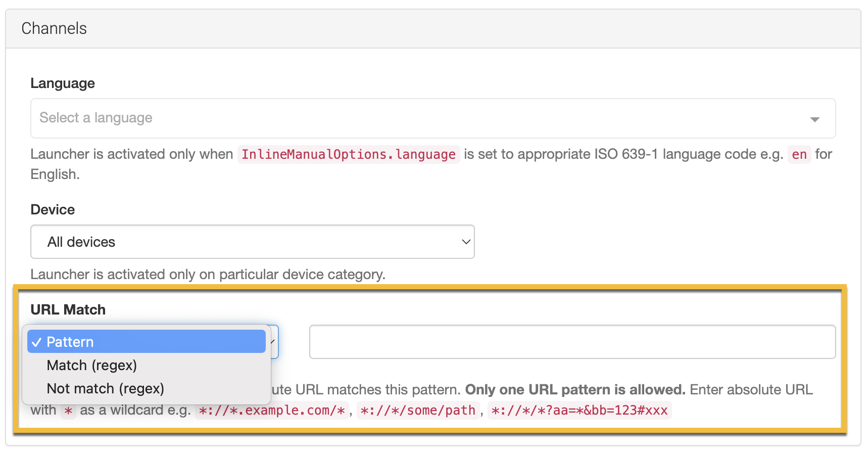Image resolution: width=868 pixels, height=450 pixels.
Task: Click the Channels panel header
Action: pos(54,28)
